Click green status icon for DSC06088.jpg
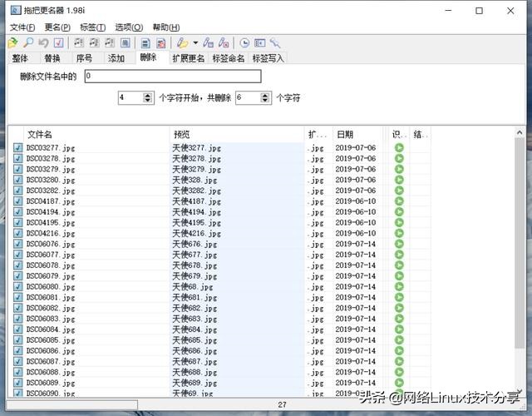Image resolution: width=532 pixels, height=416 pixels. tap(399, 372)
